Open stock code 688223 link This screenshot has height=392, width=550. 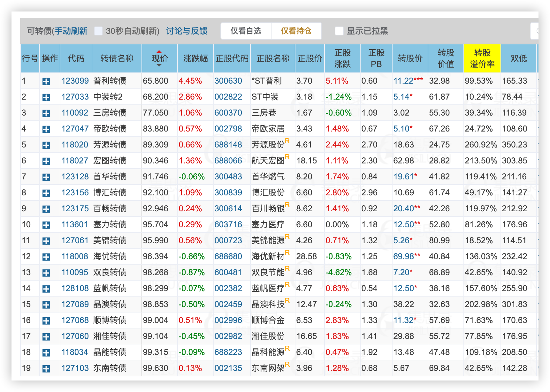[x=228, y=352]
